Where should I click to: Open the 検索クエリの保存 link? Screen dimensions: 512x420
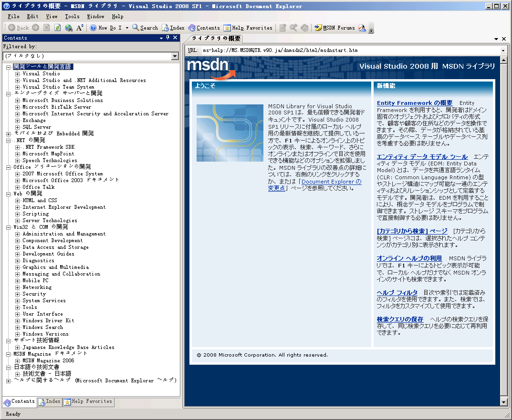400,319
